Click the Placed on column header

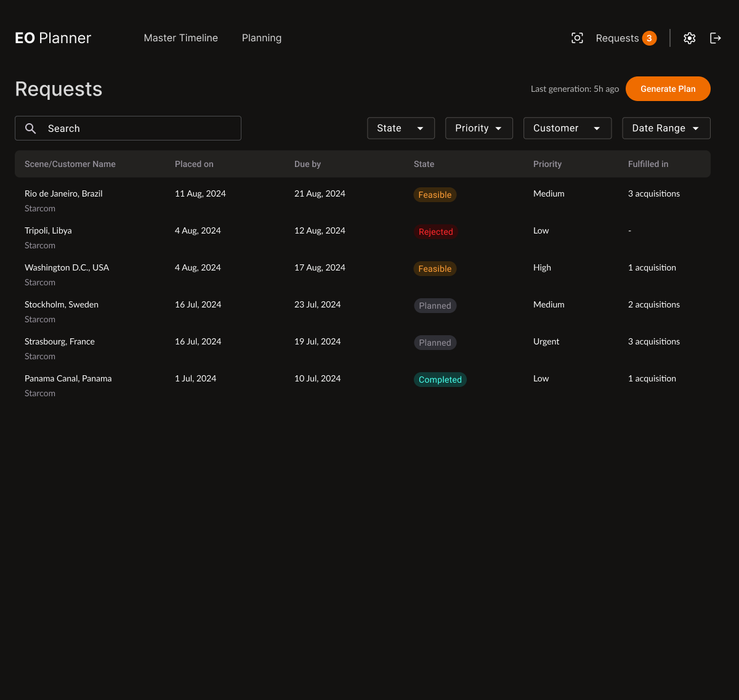(194, 164)
